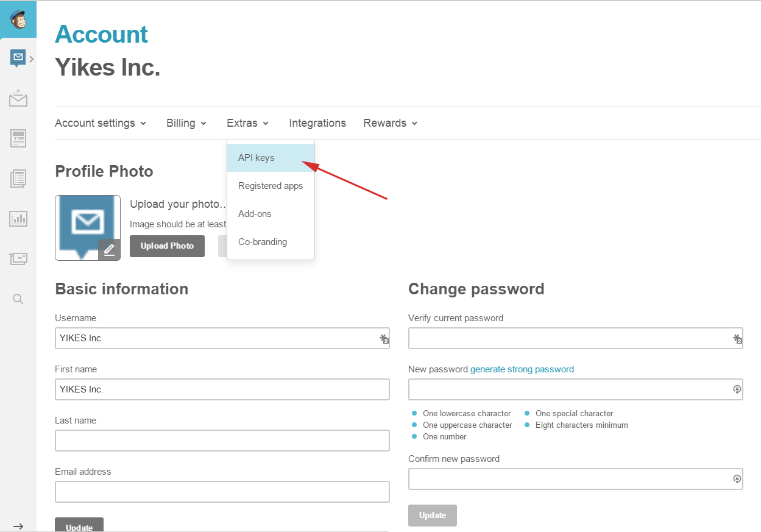Click the 'One lowercase character' requirement text
Viewport: 761px width, 532px height.
point(467,414)
